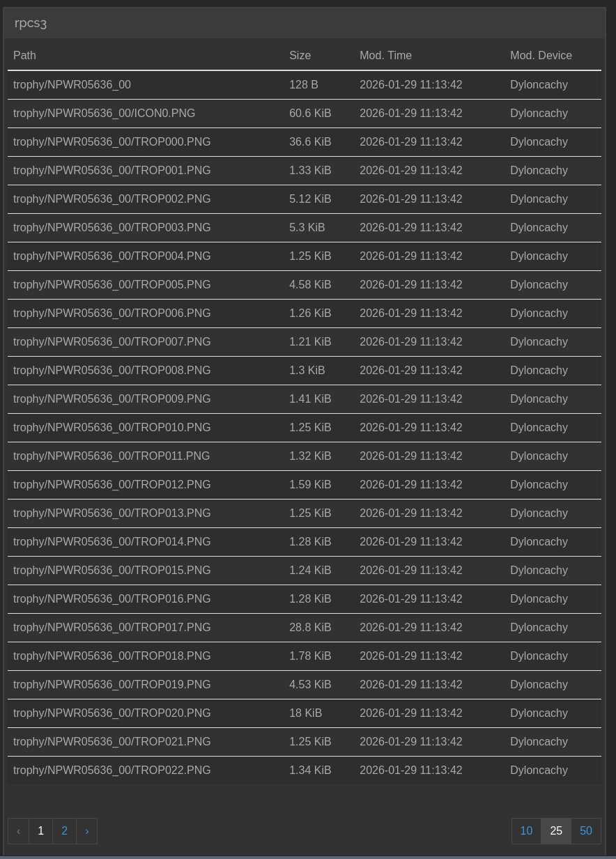Click the 5.3 KiB size of TROP003.PNG
Viewport: 616px width, 859px height.
(307, 227)
